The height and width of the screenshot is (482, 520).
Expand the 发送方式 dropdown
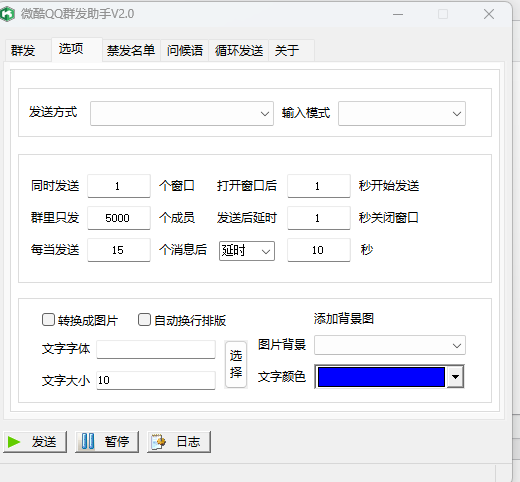pos(182,114)
